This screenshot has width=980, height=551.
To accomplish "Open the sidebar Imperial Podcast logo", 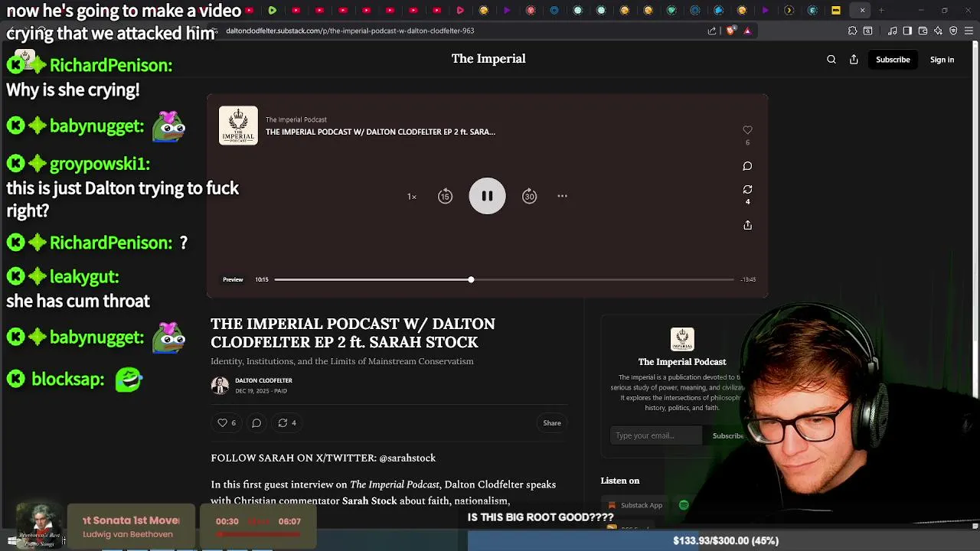I will pyautogui.click(x=682, y=340).
